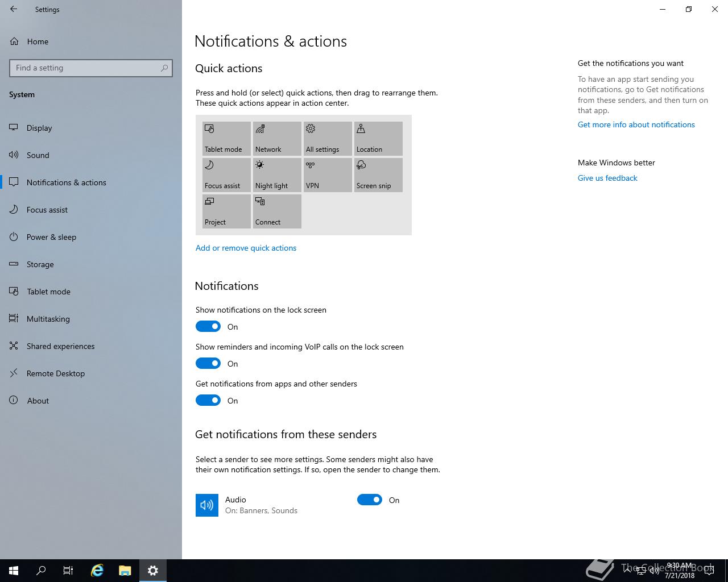Select the Tablet mode quick action tile
The image size is (728, 582).
pos(226,138)
